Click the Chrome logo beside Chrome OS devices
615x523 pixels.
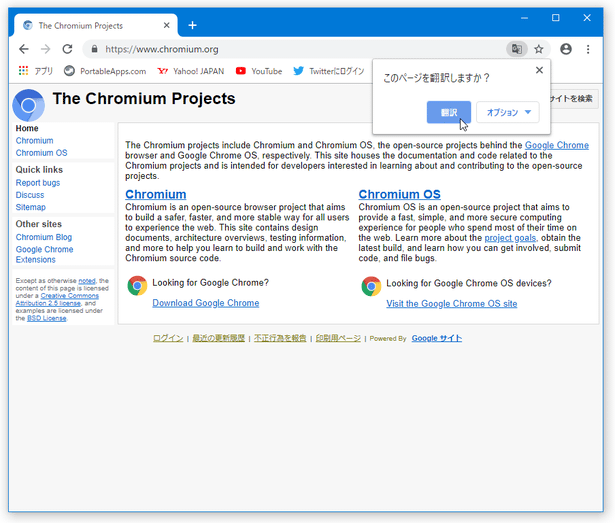click(371, 286)
